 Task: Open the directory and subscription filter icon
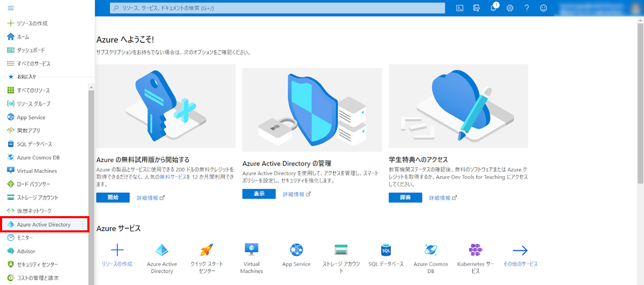477,8
